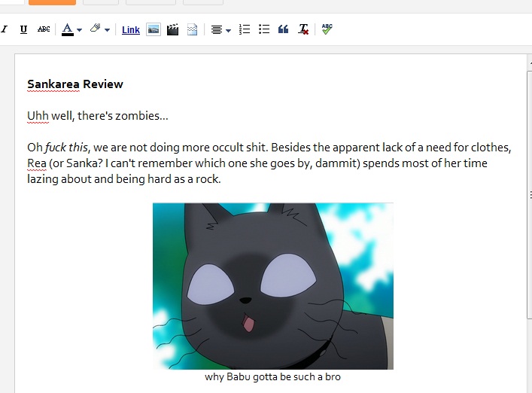
Task: Run the spell check
Action: point(327,29)
